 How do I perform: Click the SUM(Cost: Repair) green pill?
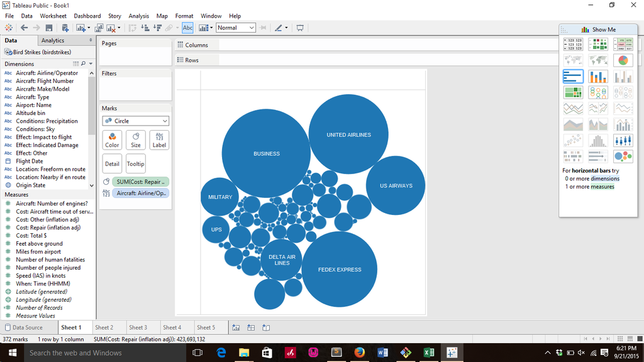pyautogui.click(x=140, y=182)
